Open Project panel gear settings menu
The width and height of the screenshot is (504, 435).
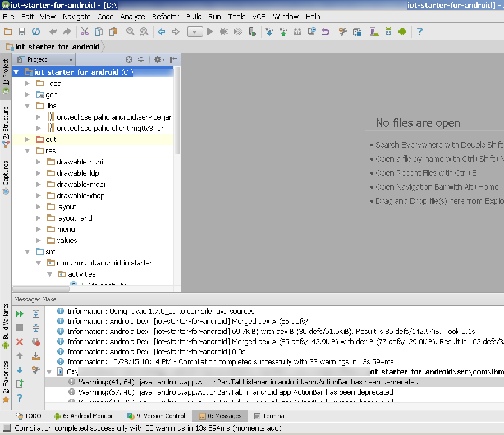[x=159, y=59]
